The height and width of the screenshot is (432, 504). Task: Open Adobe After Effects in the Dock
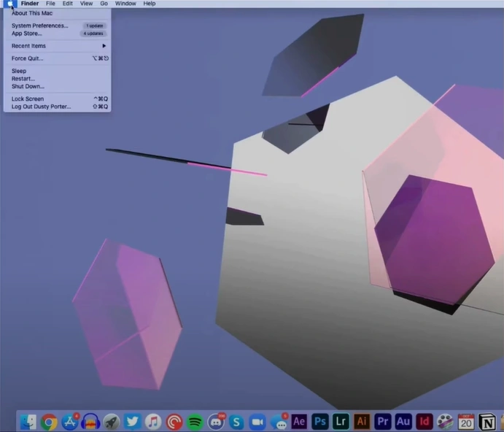(x=299, y=421)
